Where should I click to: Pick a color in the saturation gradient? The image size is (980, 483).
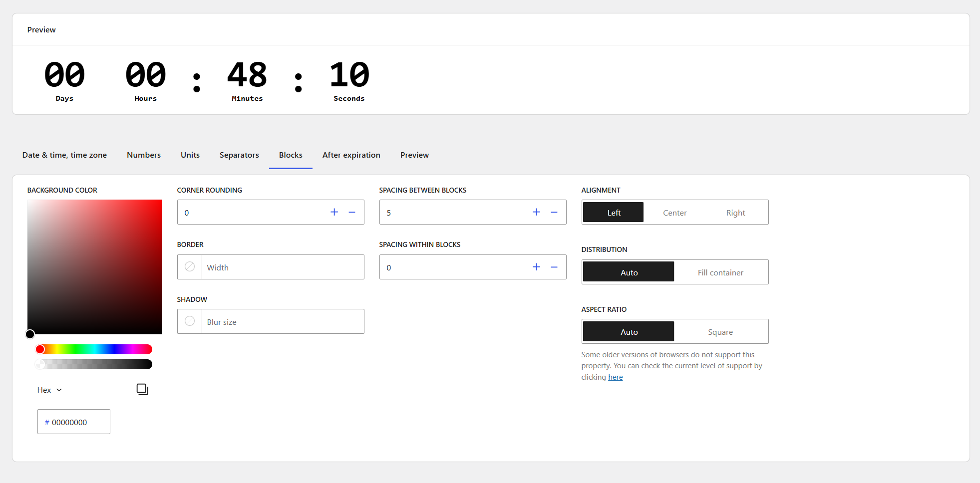tap(95, 267)
